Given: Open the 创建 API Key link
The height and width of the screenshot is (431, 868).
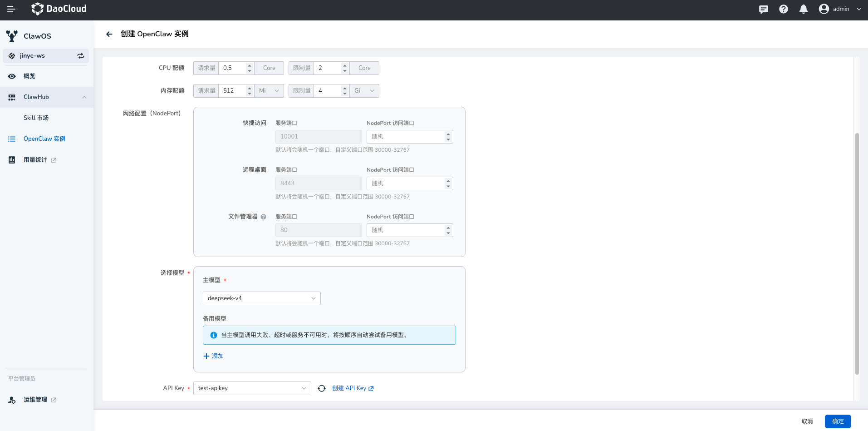Looking at the screenshot, I should pyautogui.click(x=353, y=388).
